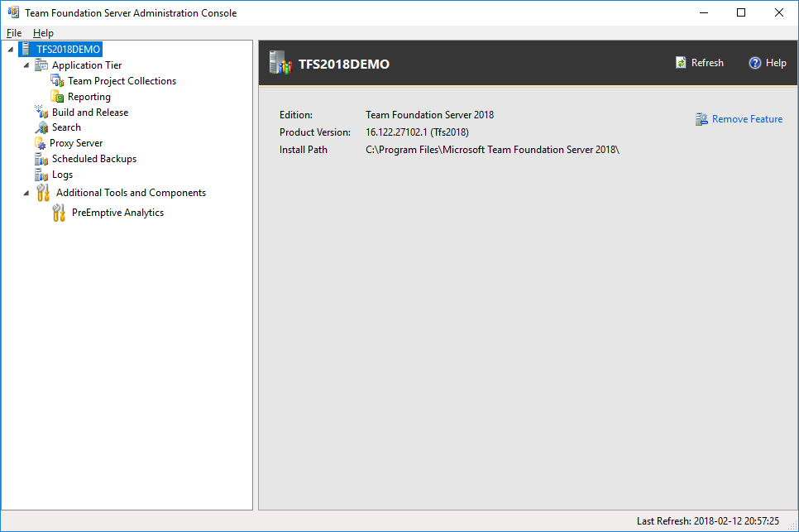Open the Reporting node icon
Viewport: 799px width, 532px height.
(57, 96)
